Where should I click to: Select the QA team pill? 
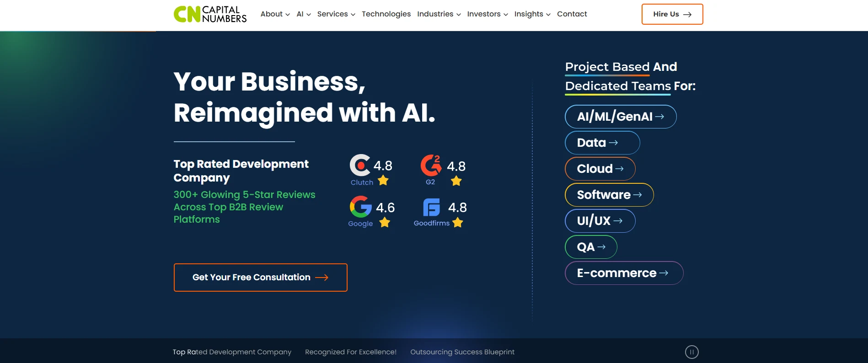591,247
